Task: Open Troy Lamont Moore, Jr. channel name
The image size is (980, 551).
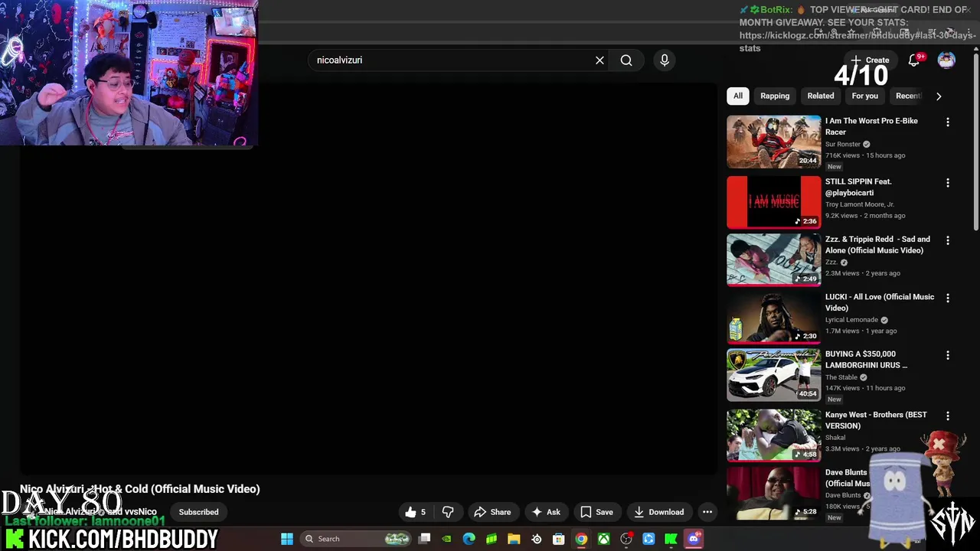Action: (859, 204)
